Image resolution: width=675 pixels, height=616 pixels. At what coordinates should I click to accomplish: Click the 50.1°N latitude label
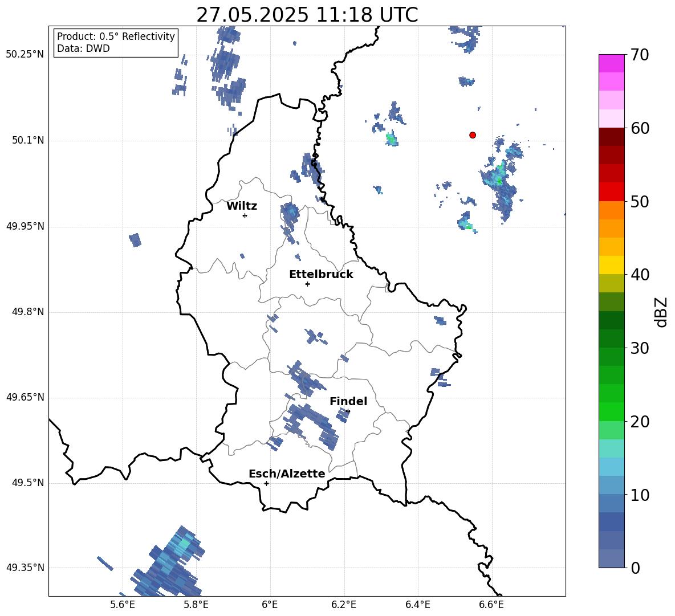pos(28,140)
